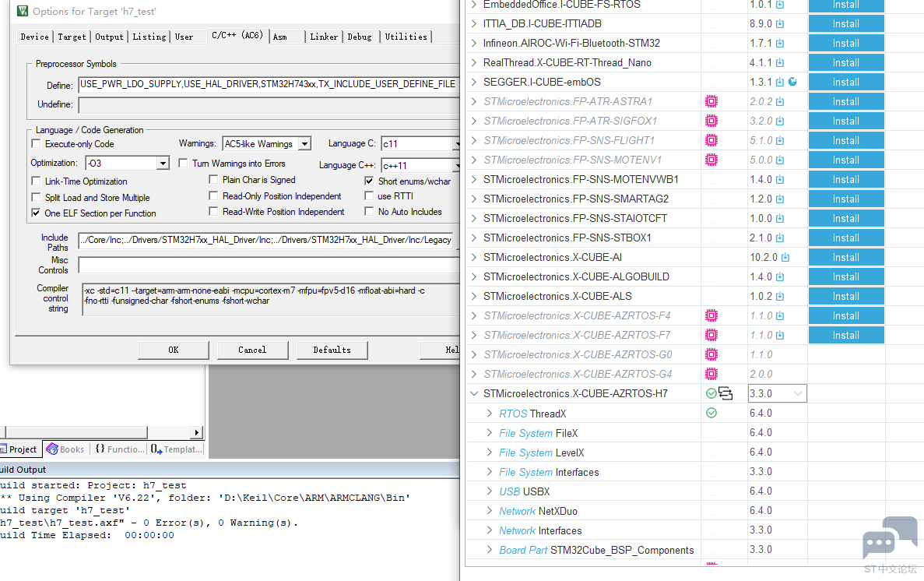
Task: Switch to the Utilities tab
Action: pyautogui.click(x=406, y=37)
